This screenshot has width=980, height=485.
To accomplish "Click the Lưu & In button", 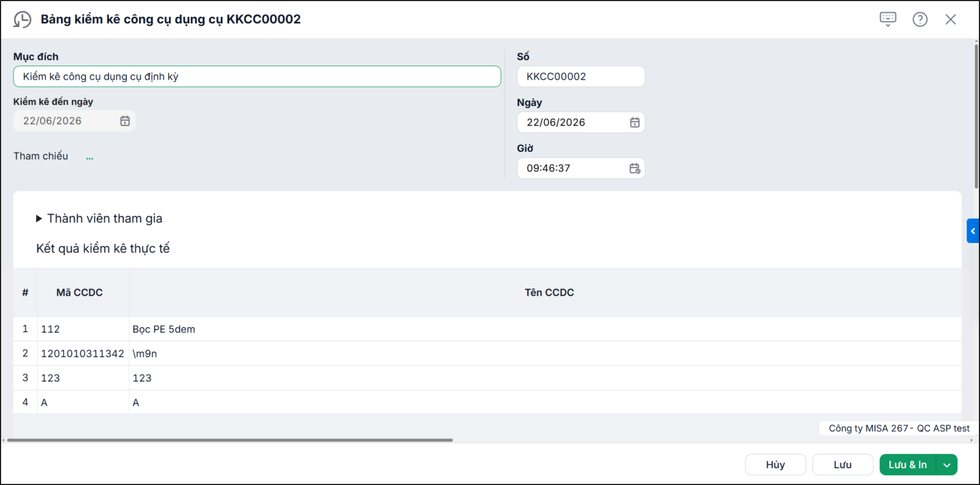I will pyautogui.click(x=908, y=465).
